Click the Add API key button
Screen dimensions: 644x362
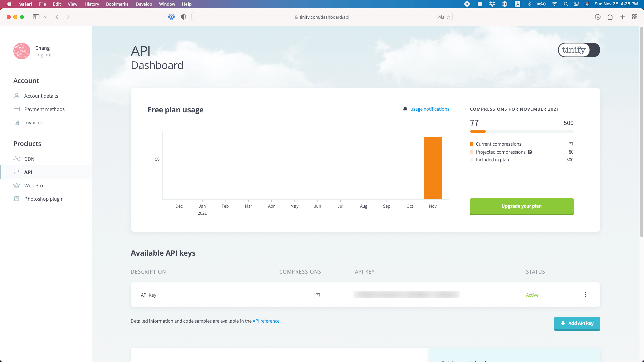(x=577, y=323)
